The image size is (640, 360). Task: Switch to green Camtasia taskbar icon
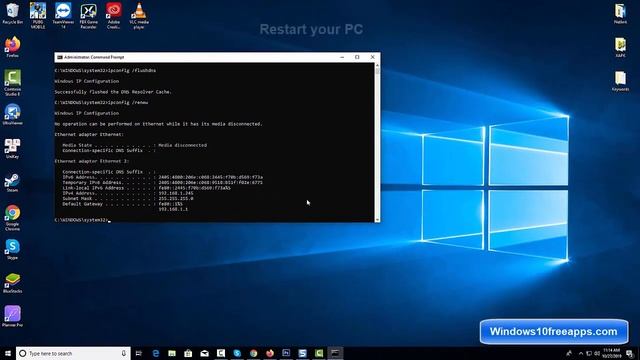pyautogui.click(x=319, y=353)
